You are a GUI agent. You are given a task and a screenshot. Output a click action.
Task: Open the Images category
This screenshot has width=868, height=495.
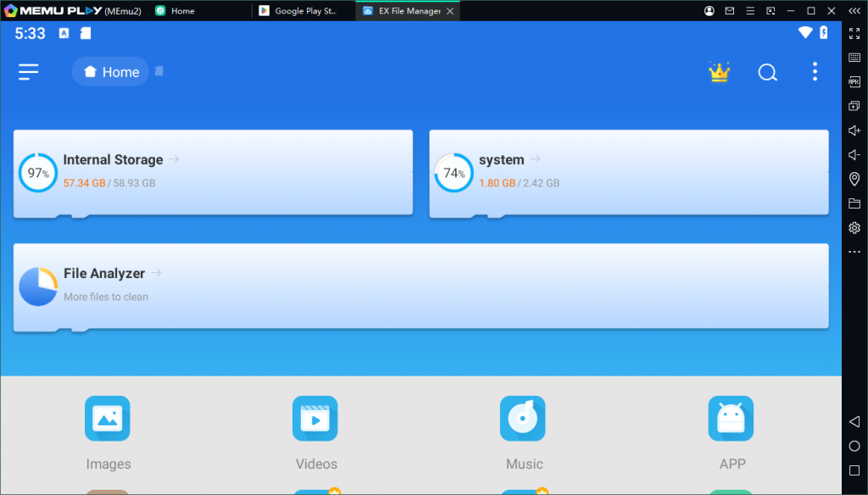(x=108, y=433)
